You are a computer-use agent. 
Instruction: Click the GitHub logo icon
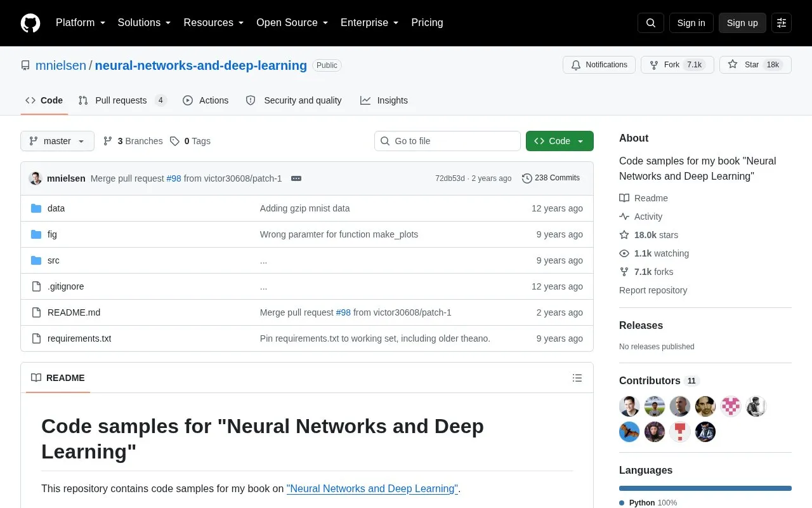click(x=30, y=23)
